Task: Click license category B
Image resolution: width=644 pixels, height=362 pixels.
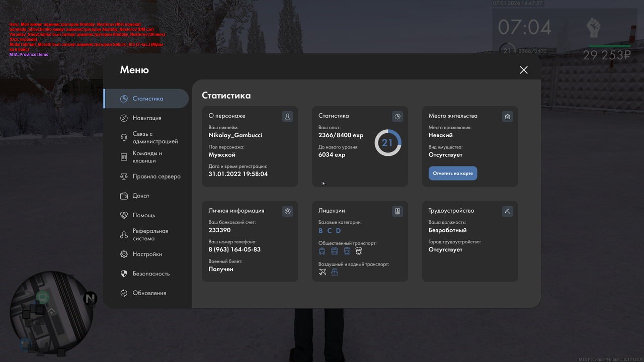Action: [321, 231]
